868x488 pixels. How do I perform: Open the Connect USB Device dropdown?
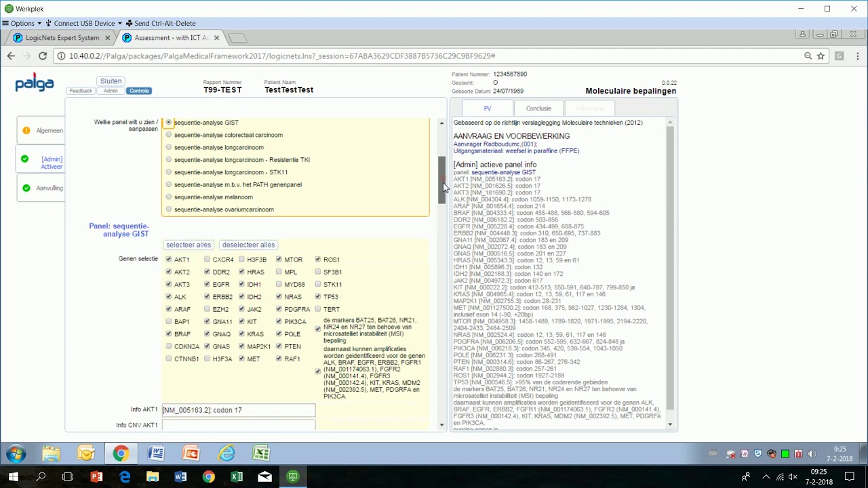pos(84,23)
